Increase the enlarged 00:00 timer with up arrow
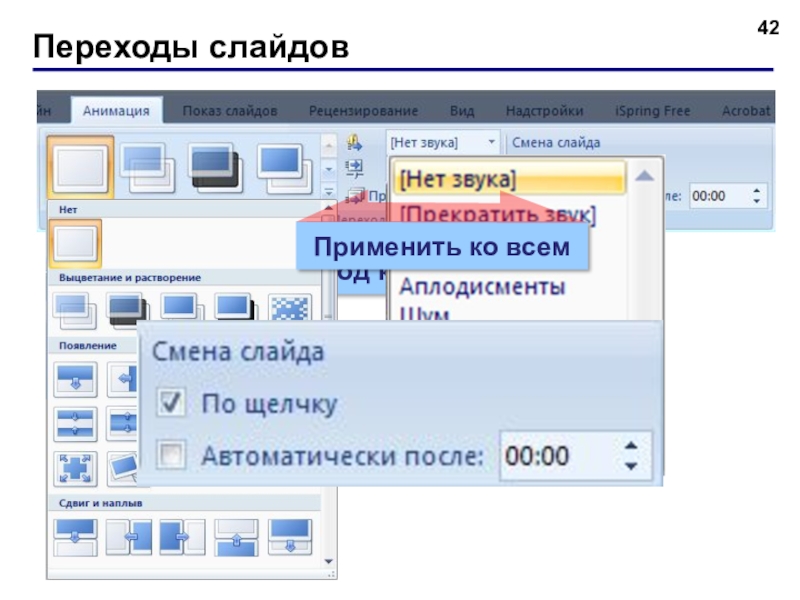Image resolution: width=800 pixels, height=600 pixels. [631, 446]
